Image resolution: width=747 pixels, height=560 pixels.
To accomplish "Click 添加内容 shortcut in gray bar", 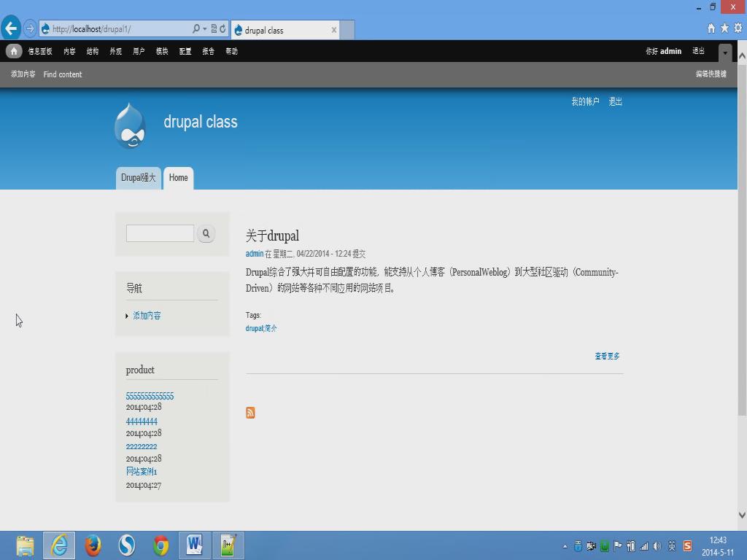I will click(23, 74).
